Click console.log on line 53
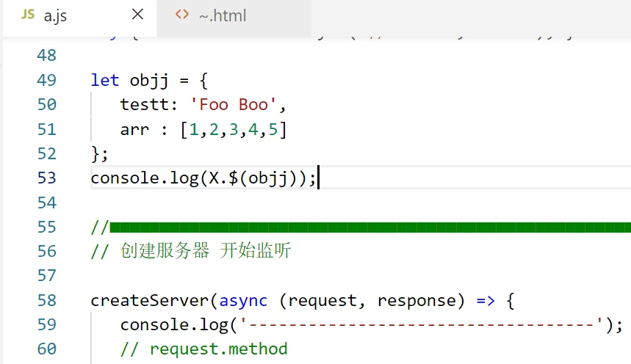 (x=144, y=178)
